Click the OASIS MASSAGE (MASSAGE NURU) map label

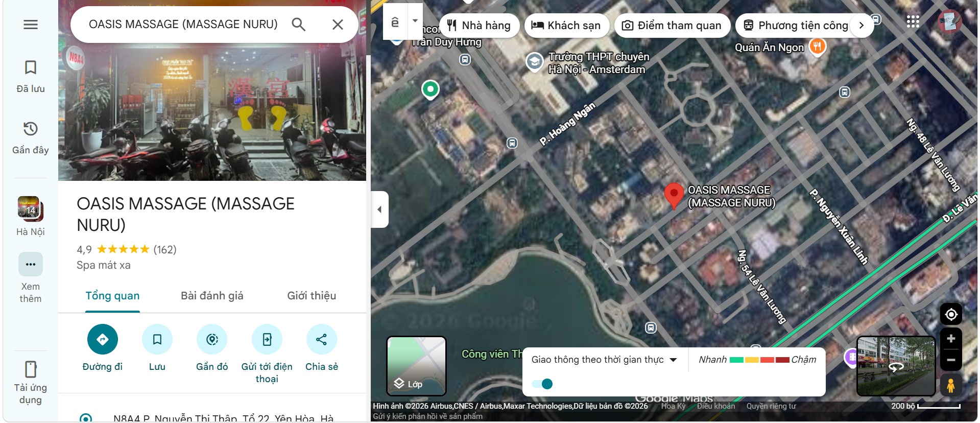click(731, 196)
